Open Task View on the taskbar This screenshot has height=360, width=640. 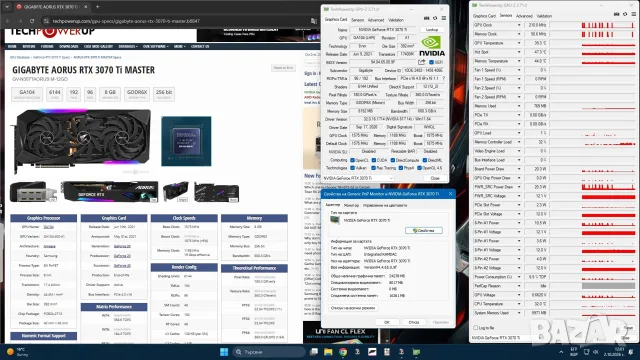pyautogui.click(x=314, y=352)
